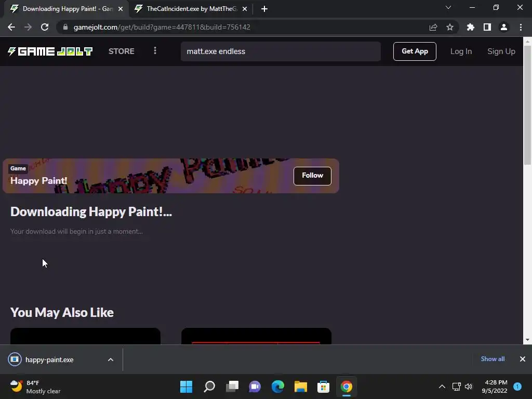Click the search field with matt.exe endless

pos(281,51)
